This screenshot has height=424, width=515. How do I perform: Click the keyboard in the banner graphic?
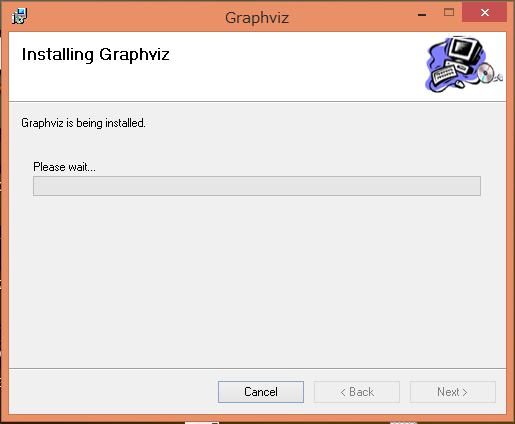click(444, 74)
